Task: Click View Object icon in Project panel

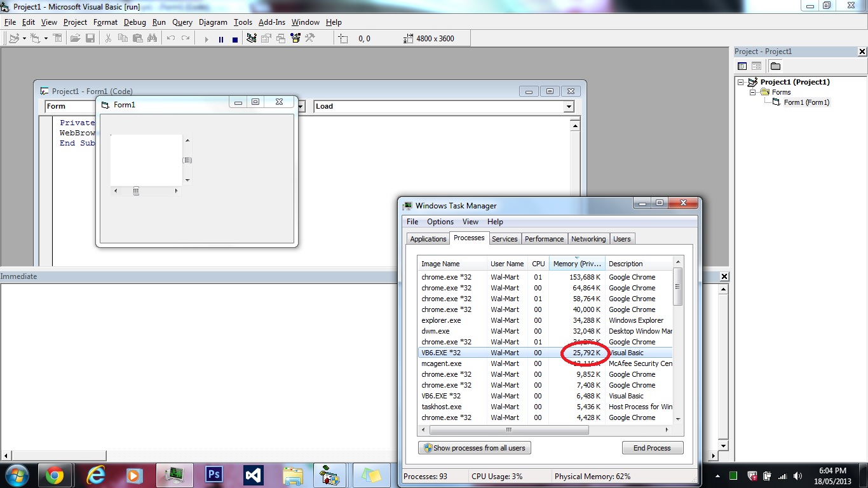Action: pyautogui.click(x=756, y=66)
